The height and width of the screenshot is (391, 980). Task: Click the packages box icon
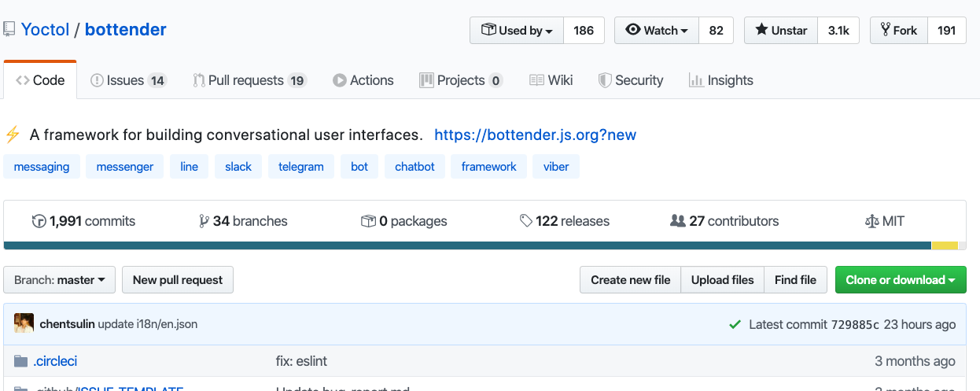click(368, 222)
